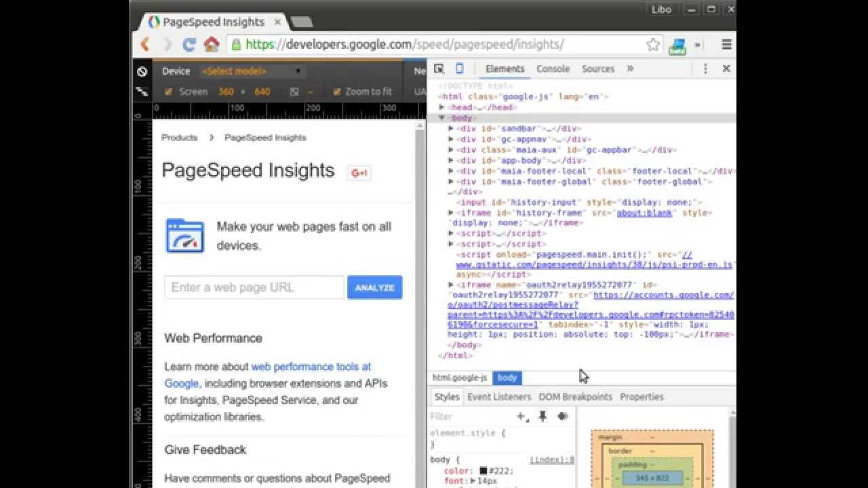Click the G+1 button

tap(359, 173)
